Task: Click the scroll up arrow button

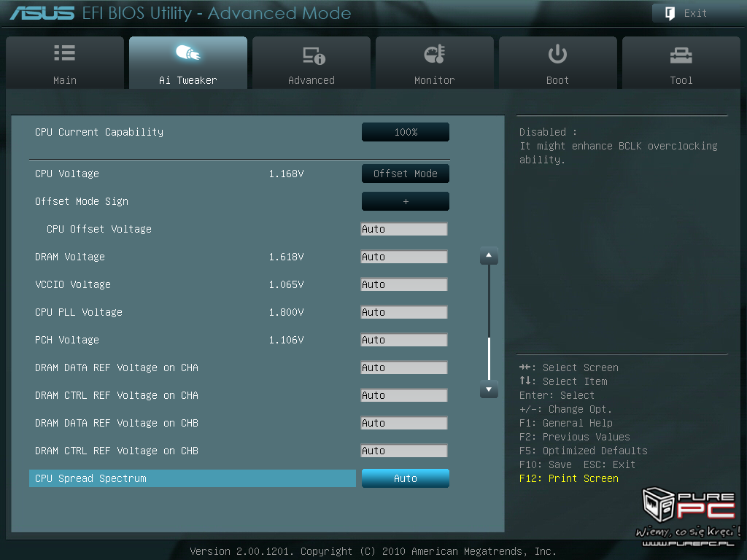Action: point(489,256)
